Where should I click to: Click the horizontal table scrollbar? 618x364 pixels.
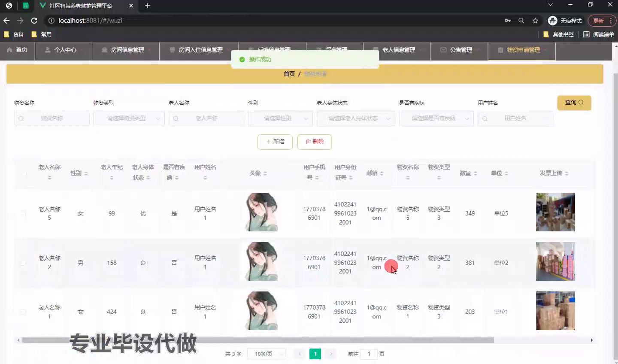pyautogui.click(x=257, y=340)
